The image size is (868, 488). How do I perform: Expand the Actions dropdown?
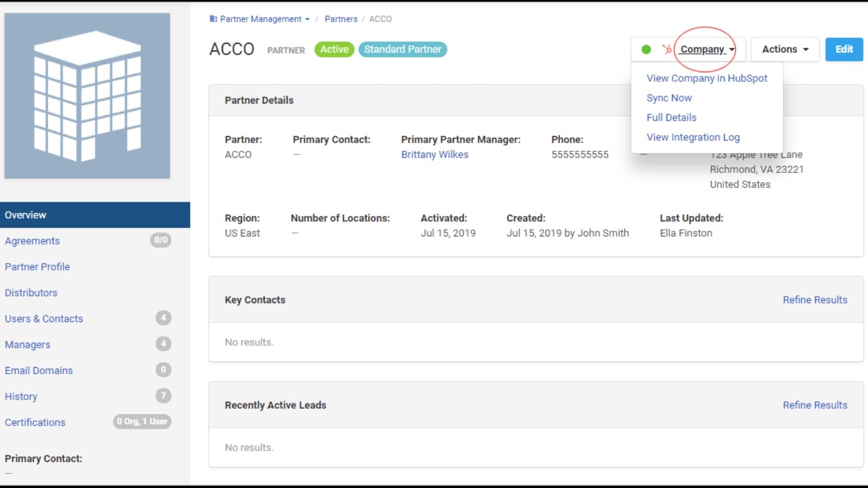[x=784, y=49]
